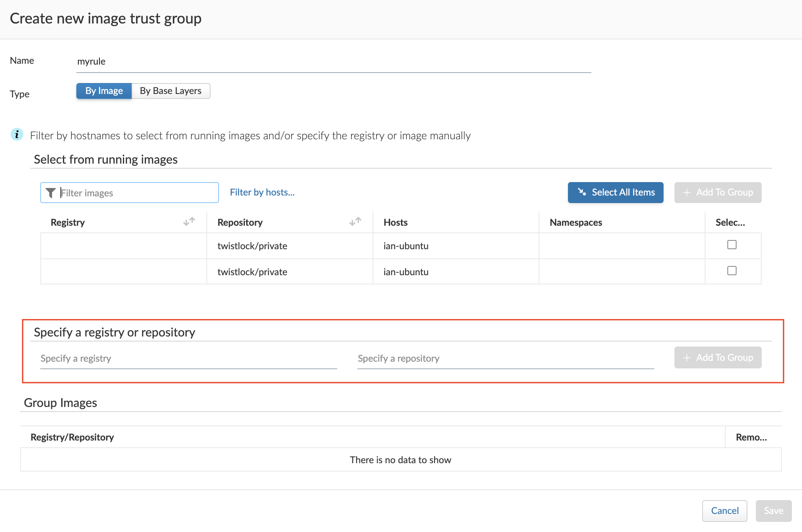
Task: Click the Repository column header label
Action: pos(240,222)
